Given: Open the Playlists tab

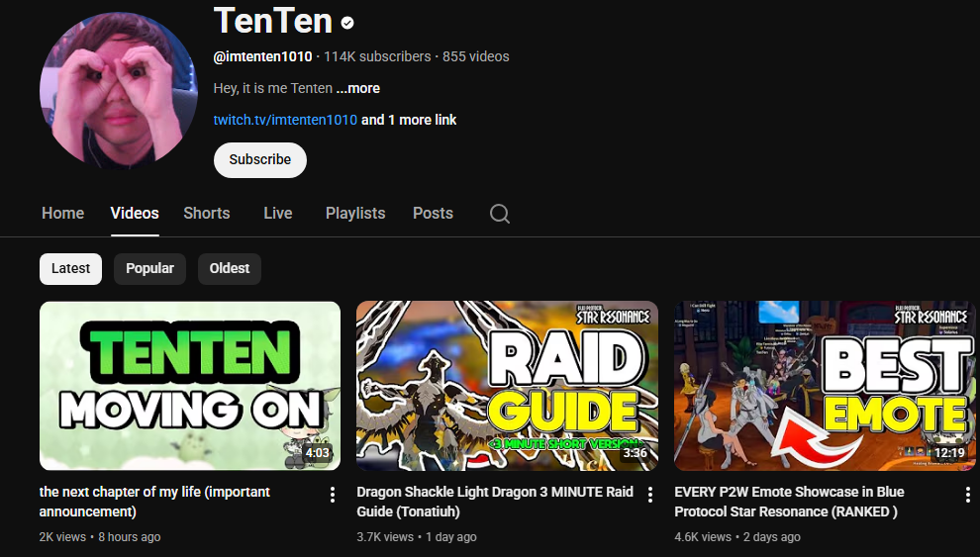Looking at the screenshot, I should point(355,214).
